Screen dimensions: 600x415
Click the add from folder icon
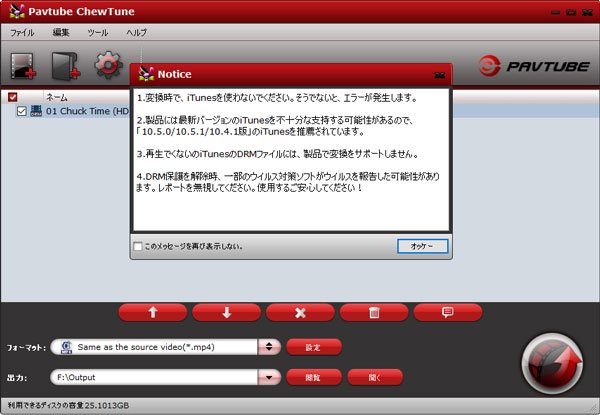point(66,66)
